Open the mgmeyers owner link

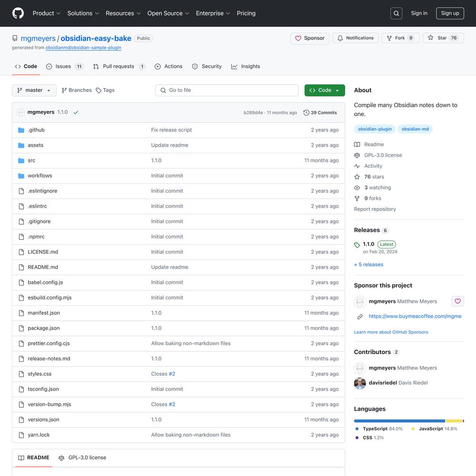[38, 39]
